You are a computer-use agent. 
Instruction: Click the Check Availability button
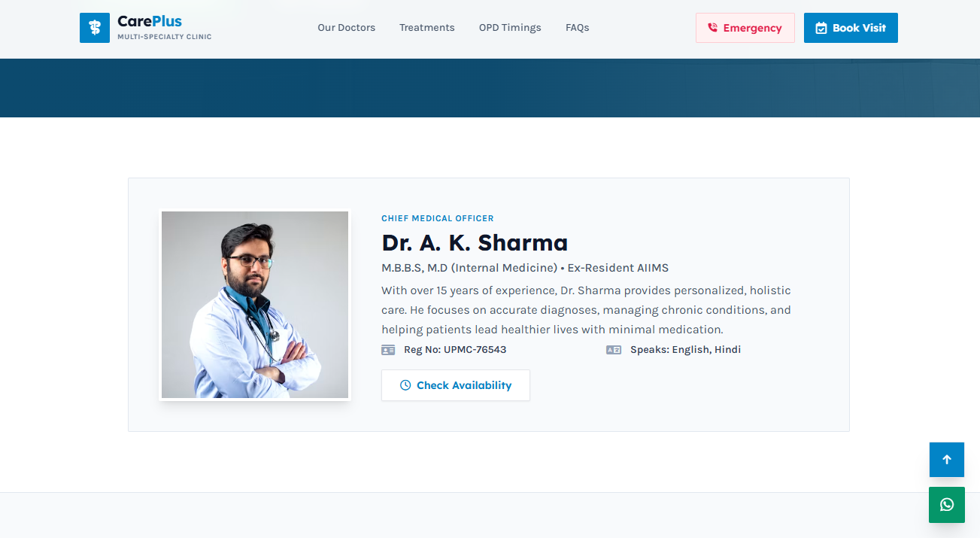point(456,385)
